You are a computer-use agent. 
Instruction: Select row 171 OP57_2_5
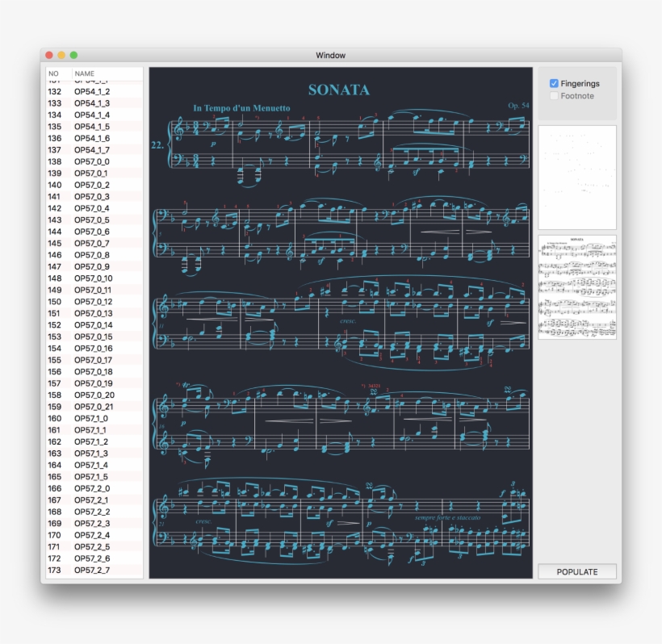point(94,547)
